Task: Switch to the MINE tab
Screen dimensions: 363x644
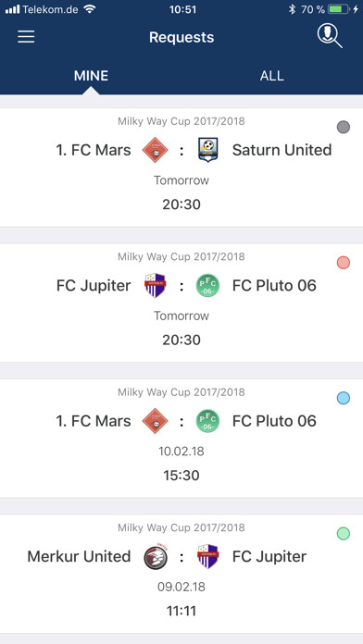Action: [x=91, y=76]
